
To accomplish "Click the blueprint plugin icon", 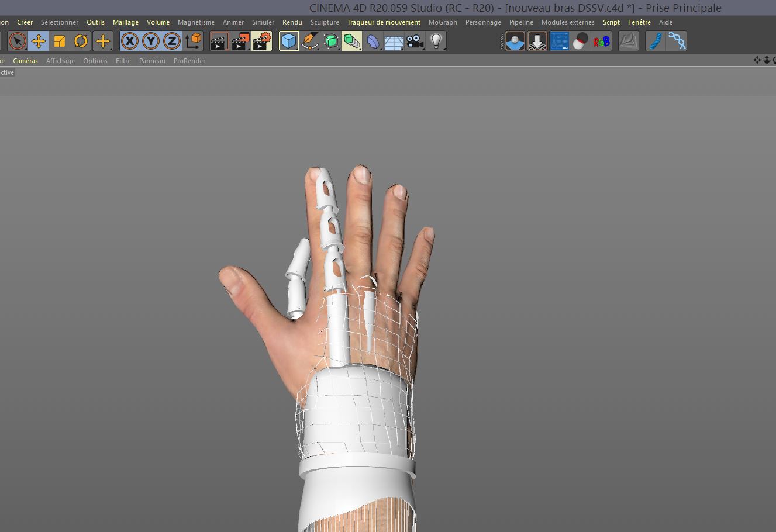I will (x=559, y=41).
